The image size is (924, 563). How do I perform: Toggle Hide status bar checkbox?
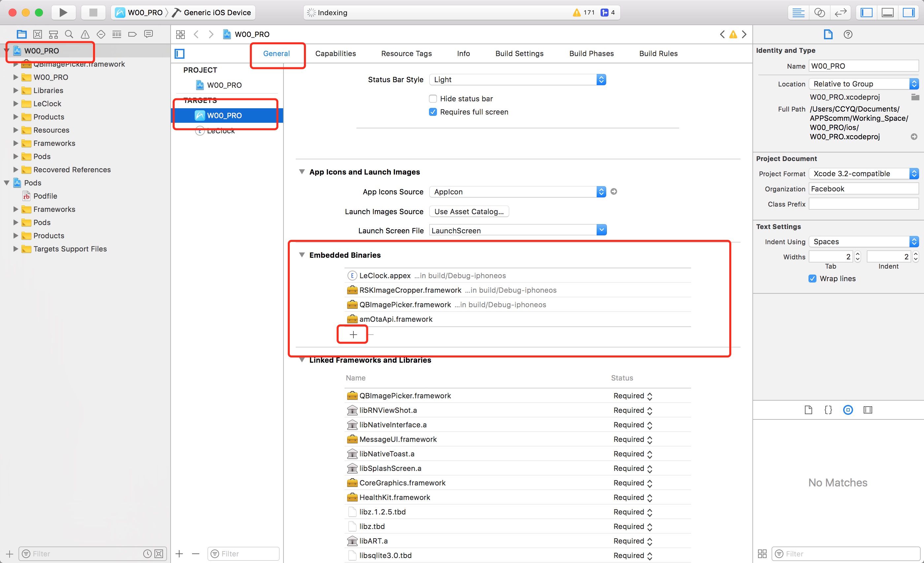point(433,99)
